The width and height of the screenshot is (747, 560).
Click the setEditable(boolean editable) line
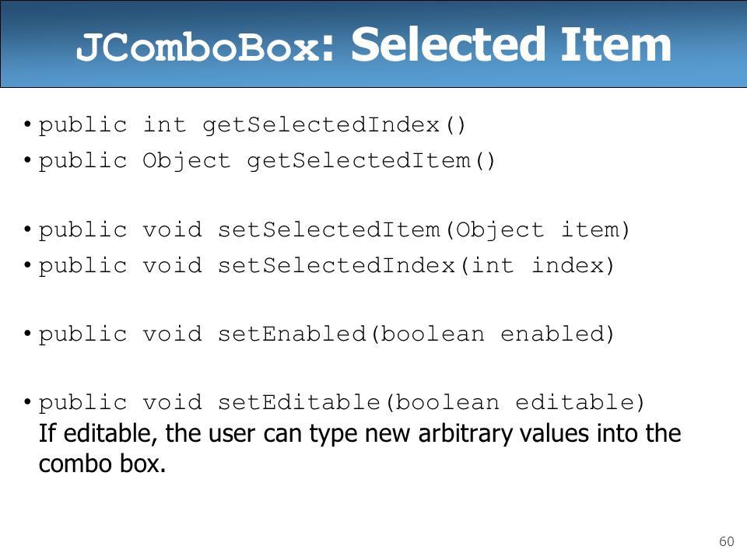342,403
